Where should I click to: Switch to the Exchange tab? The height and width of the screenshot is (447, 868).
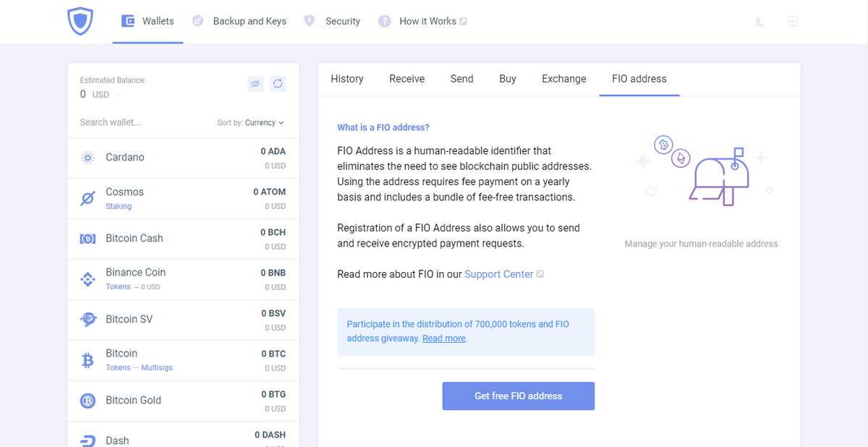coord(564,79)
